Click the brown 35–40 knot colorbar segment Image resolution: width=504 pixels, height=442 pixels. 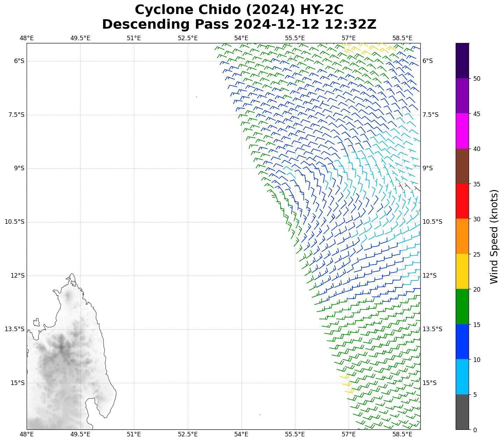462,166
